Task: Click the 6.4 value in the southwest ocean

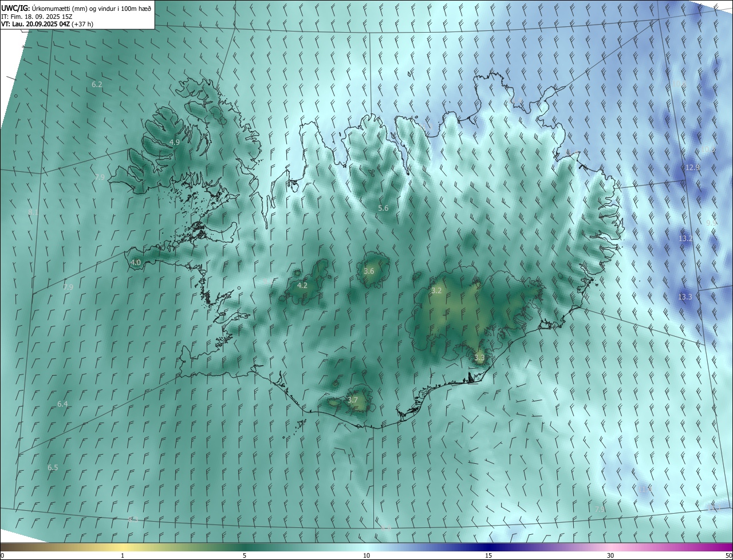Action: 62,404
